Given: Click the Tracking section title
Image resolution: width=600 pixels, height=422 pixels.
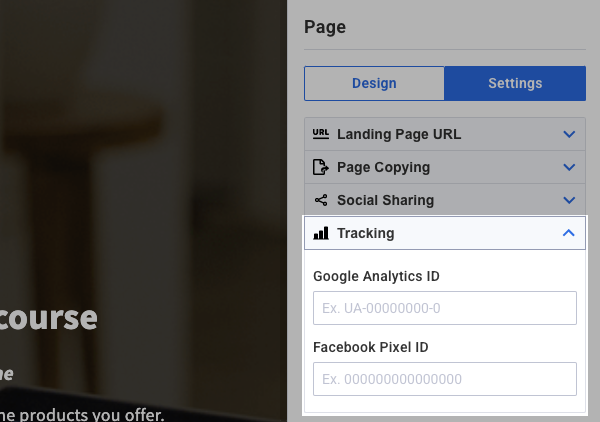Looking at the screenshot, I should tap(365, 233).
